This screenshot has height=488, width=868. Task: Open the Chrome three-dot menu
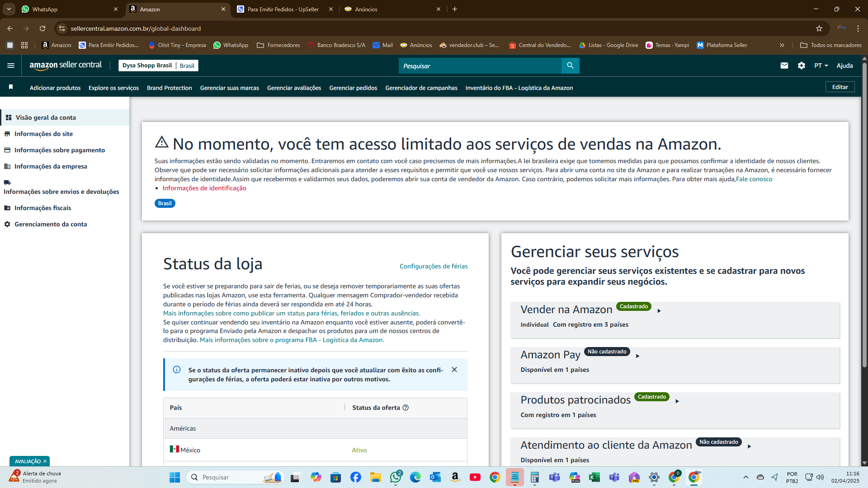pos(858,28)
